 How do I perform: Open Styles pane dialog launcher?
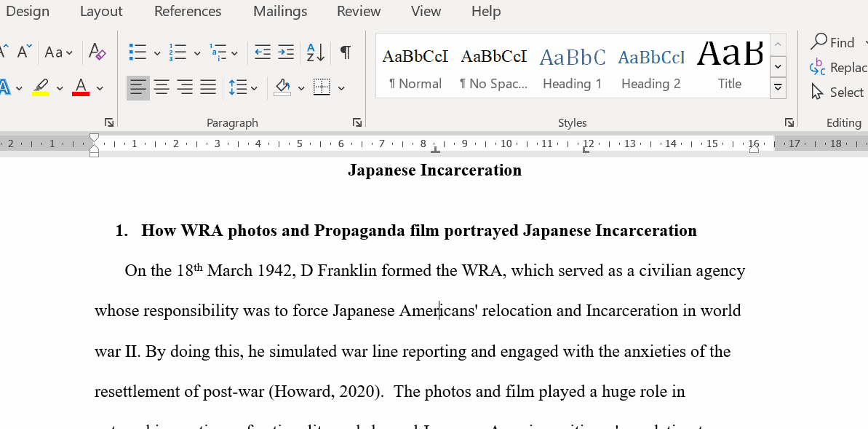(789, 122)
